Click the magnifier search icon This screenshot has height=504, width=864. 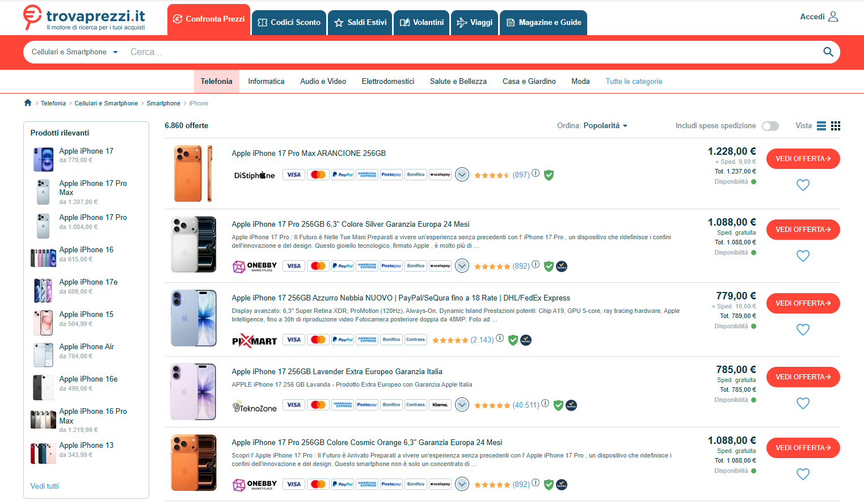(x=828, y=52)
